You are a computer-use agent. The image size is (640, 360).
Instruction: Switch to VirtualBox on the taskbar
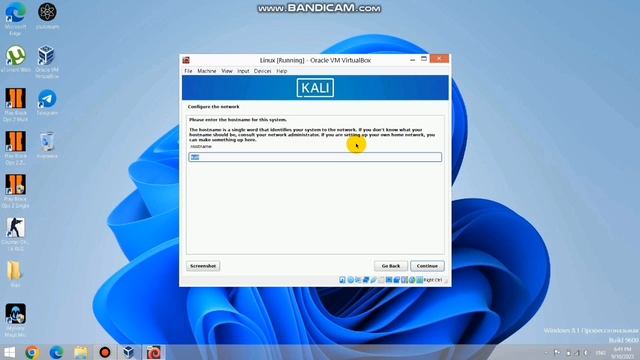(129, 352)
